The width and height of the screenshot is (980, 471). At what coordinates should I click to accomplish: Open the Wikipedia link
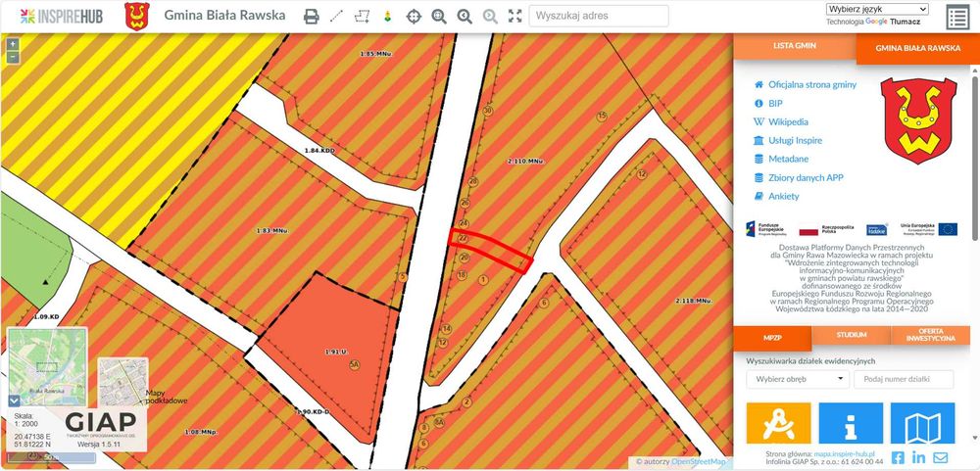tap(788, 121)
